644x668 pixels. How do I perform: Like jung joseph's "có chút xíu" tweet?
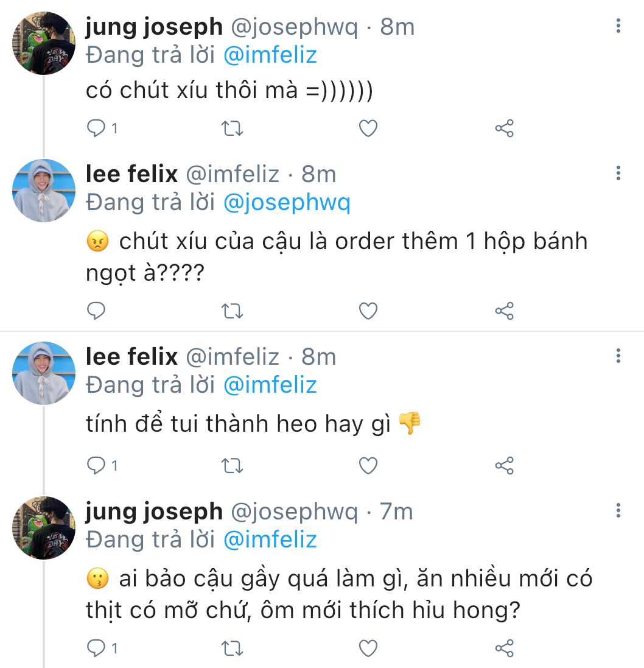(368, 128)
